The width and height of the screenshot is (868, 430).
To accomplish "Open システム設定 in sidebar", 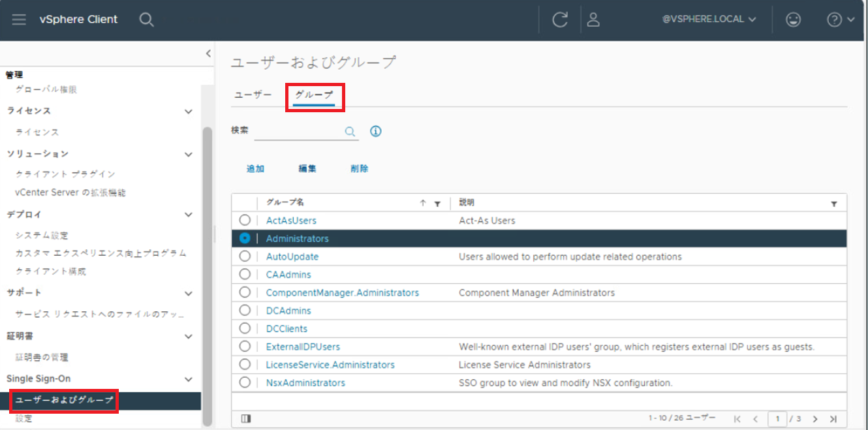I will coord(42,236).
